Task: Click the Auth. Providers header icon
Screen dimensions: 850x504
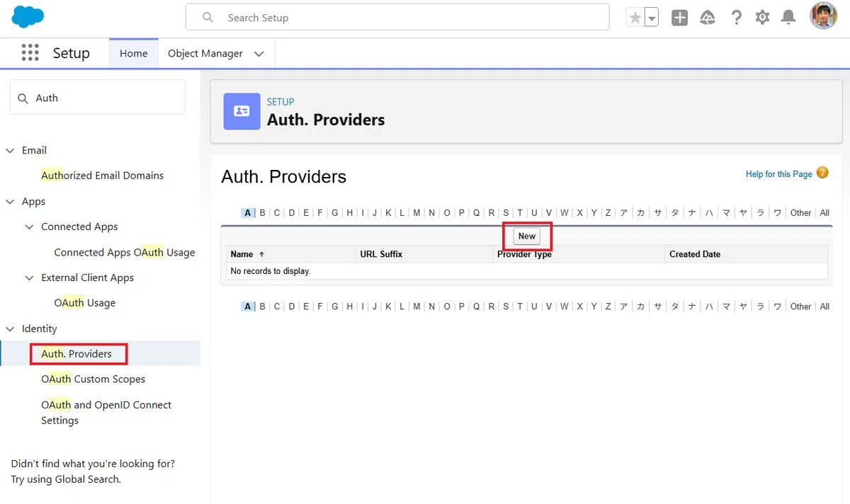Action: (x=242, y=111)
